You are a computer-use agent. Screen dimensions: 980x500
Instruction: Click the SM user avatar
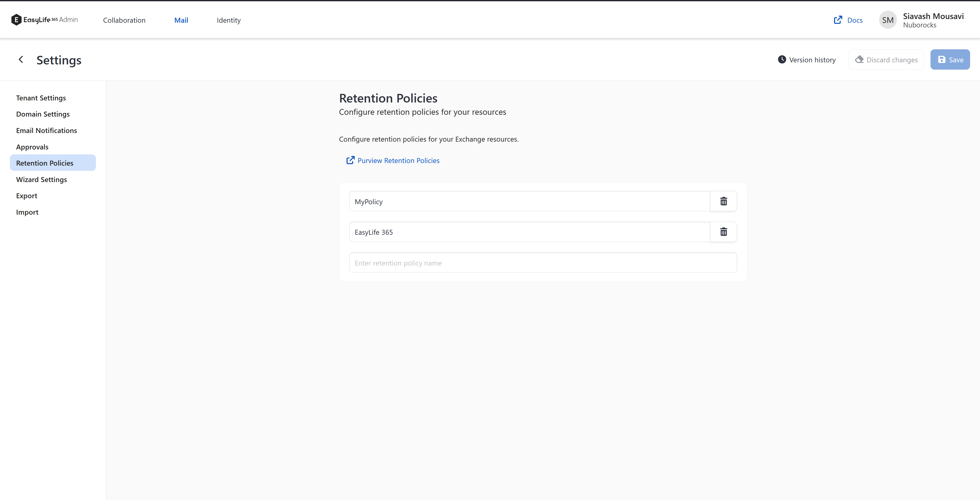888,19
